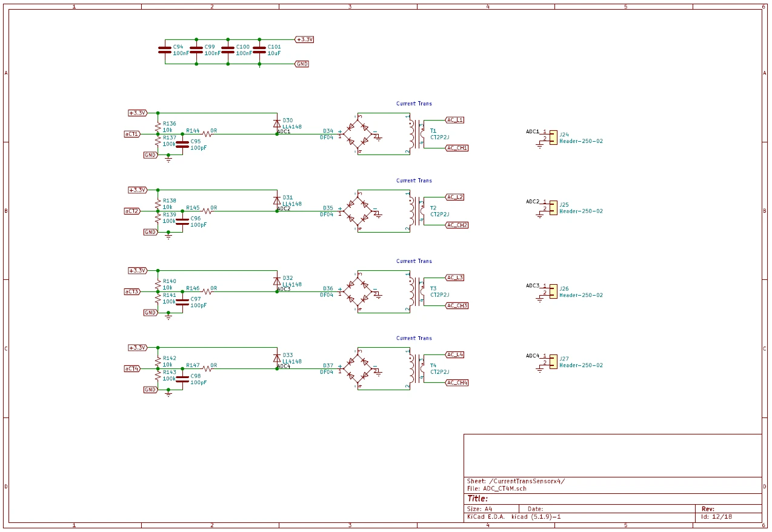Viewport: 772px width, 532px height.
Task: Click the 'Size: A4' title block text
Action: click(479, 509)
